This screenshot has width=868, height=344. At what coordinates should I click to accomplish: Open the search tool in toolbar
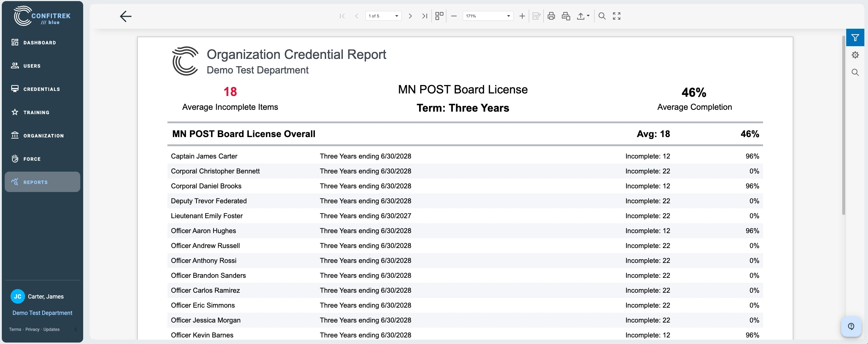[602, 16]
